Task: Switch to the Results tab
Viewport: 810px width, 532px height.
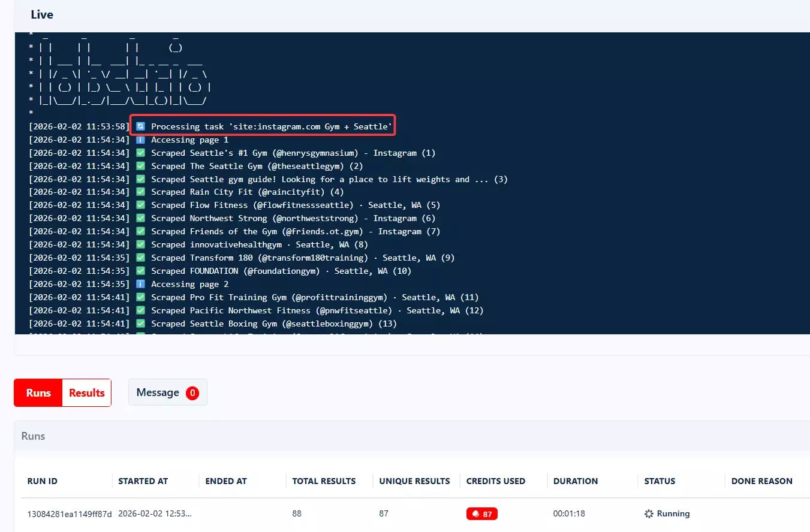Action: (86, 393)
